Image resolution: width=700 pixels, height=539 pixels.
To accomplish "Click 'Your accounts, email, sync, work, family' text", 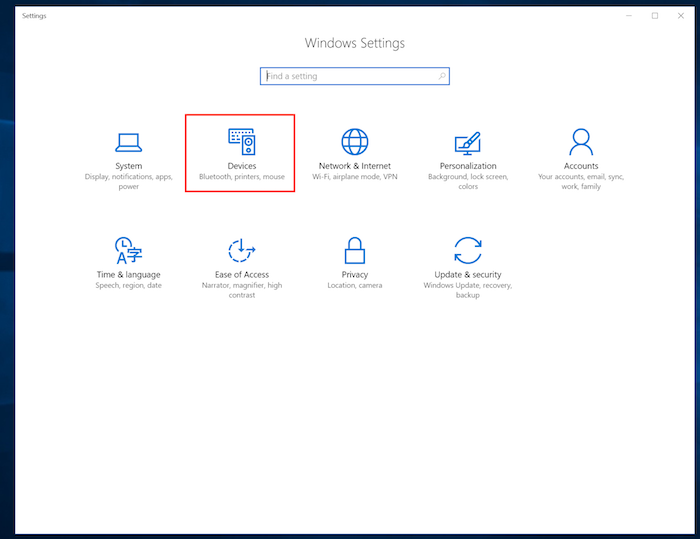I will 581,182.
